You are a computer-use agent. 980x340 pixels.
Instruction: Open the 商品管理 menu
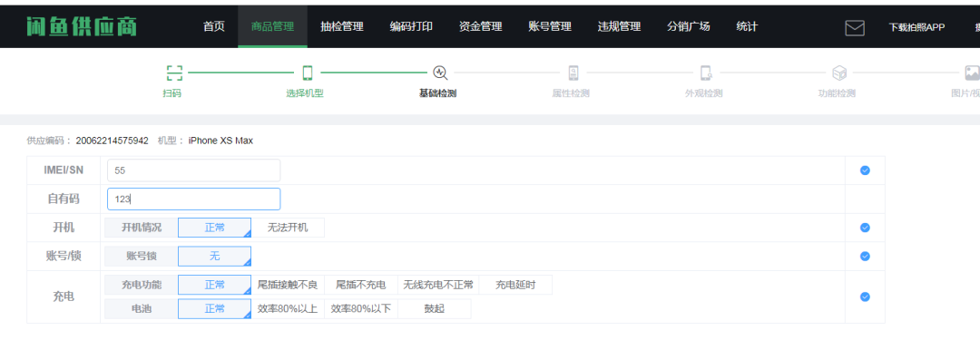pos(272,26)
